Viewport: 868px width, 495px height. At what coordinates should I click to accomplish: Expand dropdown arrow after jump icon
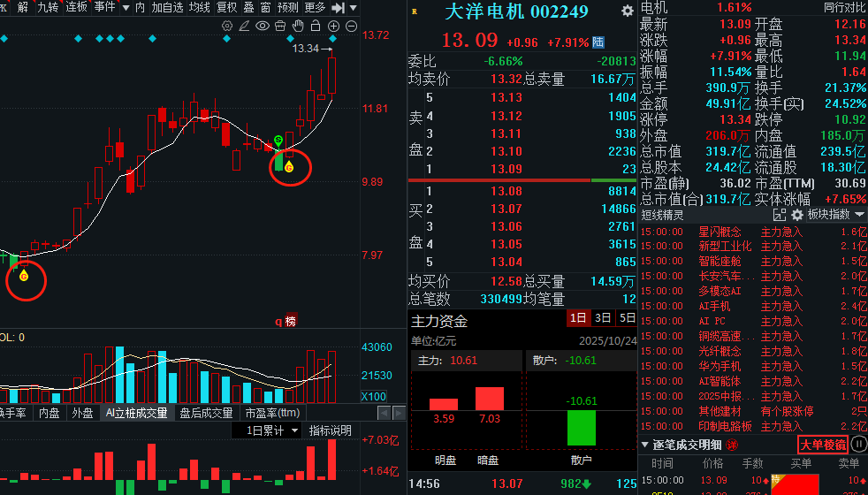pyautogui.click(x=354, y=8)
